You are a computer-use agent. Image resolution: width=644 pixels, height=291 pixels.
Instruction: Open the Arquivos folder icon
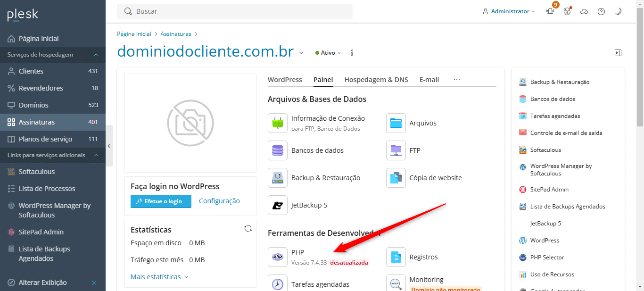point(396,123)
